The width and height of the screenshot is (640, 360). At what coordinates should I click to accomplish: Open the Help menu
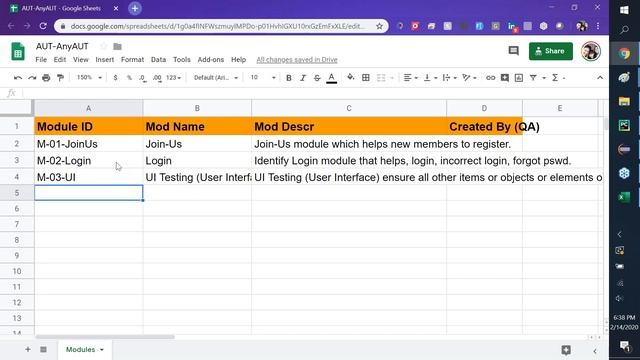[x=238, y=60]
